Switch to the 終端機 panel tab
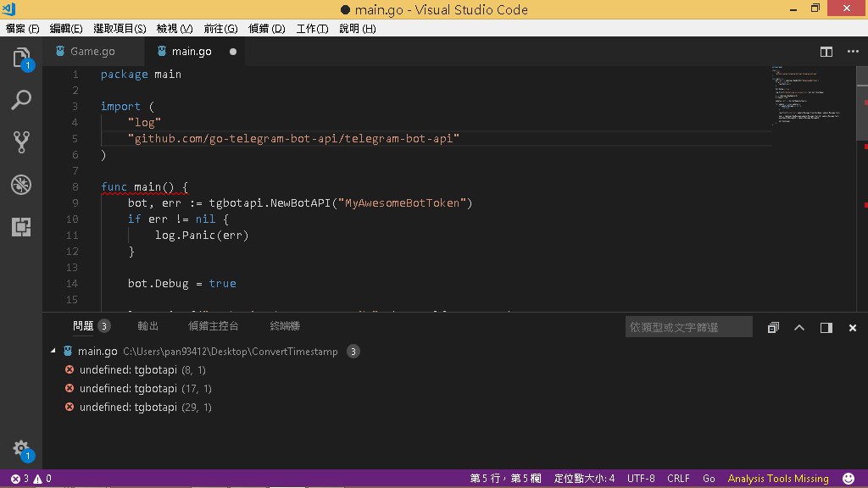The width and height of the screenshot is (868, 488). tap(285, 326)
